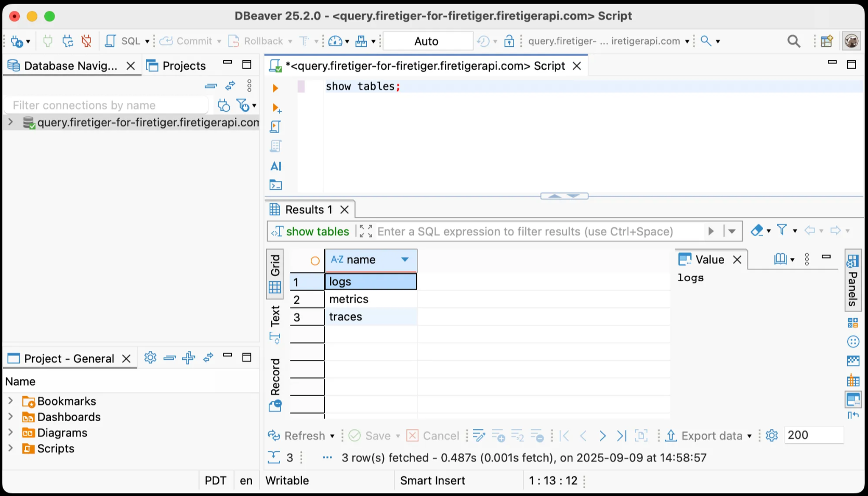Click the Execute SQL query play icon
This screenshot has width=868, height=496.
[275, 88]
